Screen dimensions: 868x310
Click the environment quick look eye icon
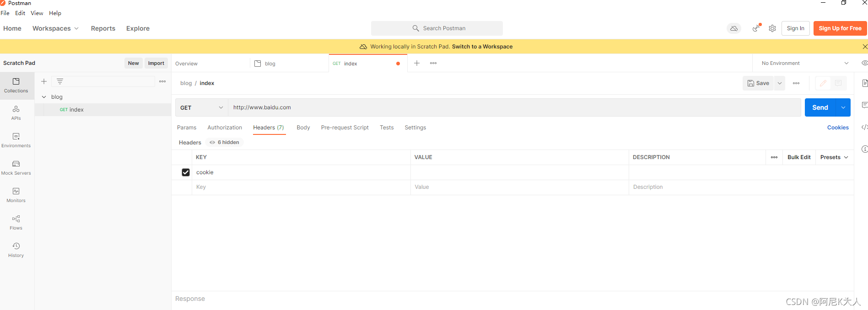(x=864, y=63)
